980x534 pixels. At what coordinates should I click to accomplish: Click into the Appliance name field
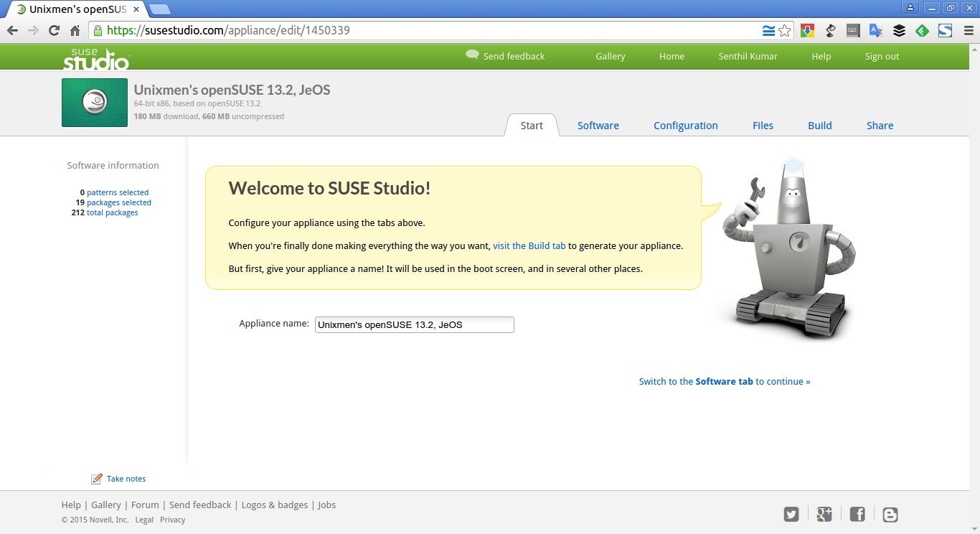click(415, 324)
